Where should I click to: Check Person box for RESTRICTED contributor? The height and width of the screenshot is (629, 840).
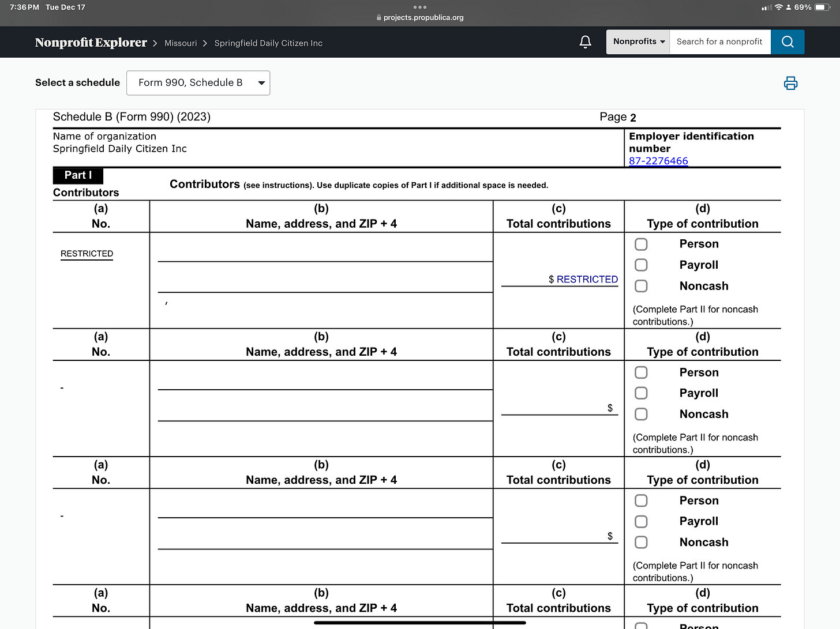(641, 244)
